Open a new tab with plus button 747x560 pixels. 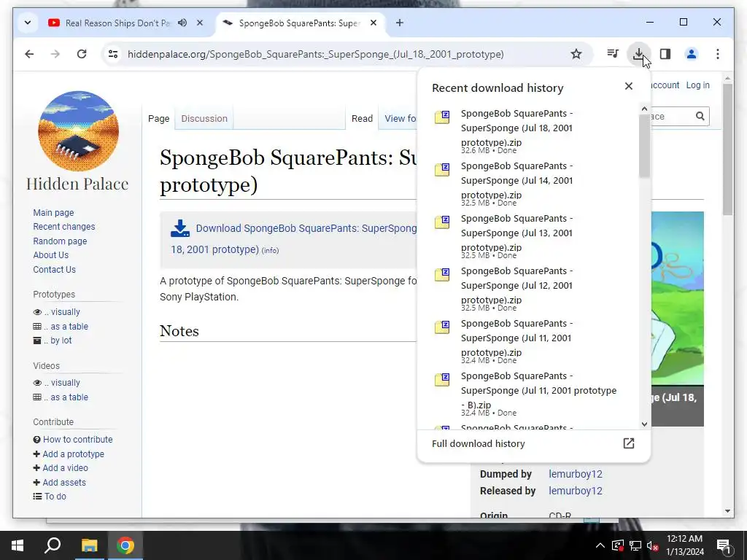pyautogui.click(x=400, y=23)
